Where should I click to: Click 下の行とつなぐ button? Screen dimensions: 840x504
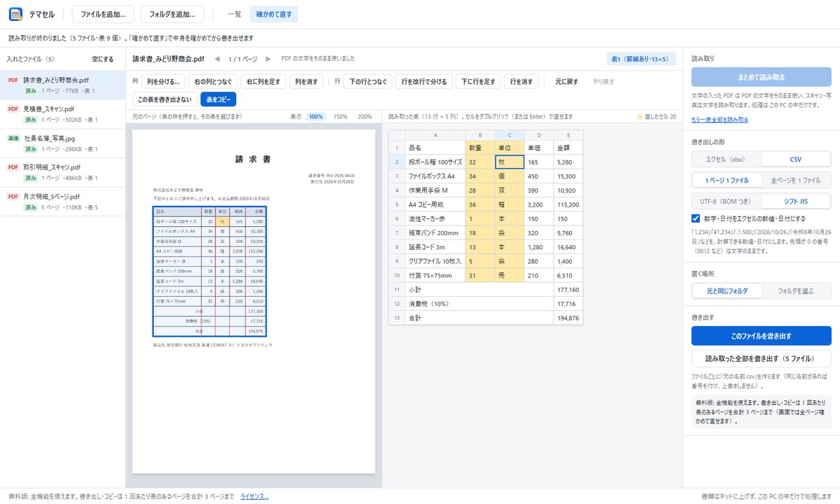pos(367,82)
